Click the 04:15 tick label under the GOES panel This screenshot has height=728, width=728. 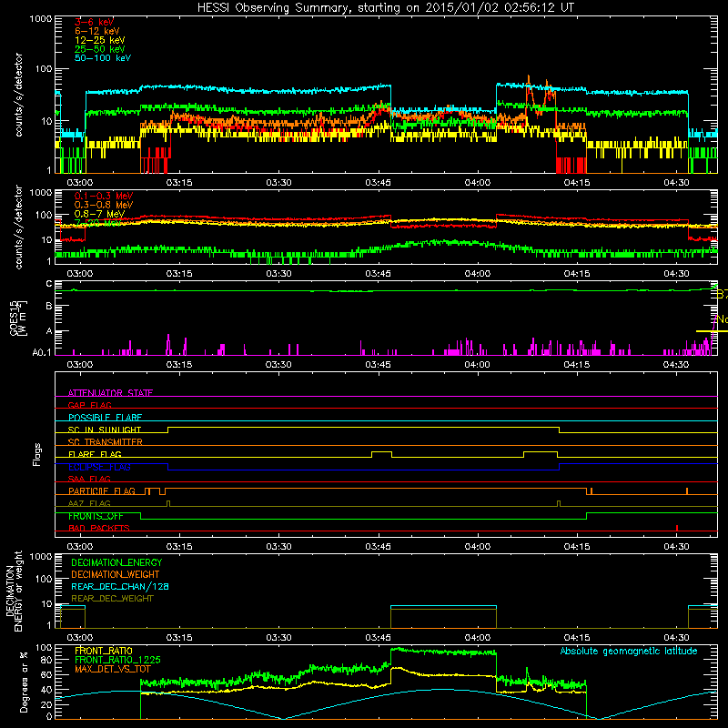pos(577,365)
